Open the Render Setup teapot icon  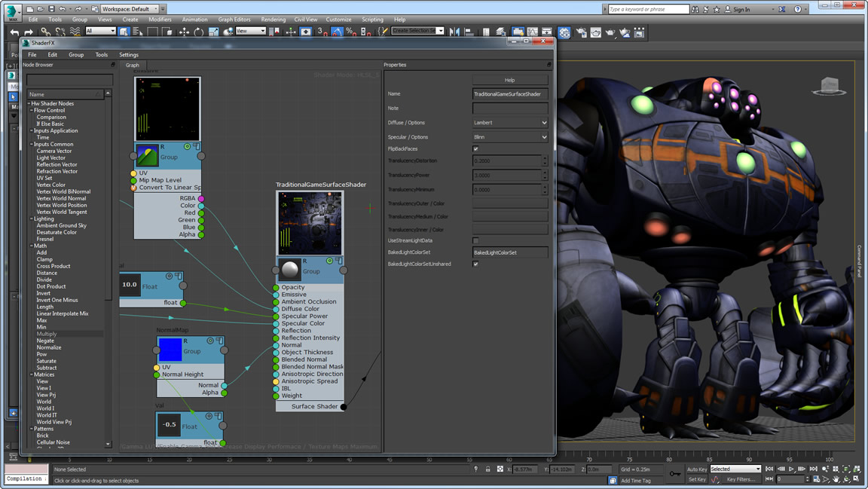581,32
